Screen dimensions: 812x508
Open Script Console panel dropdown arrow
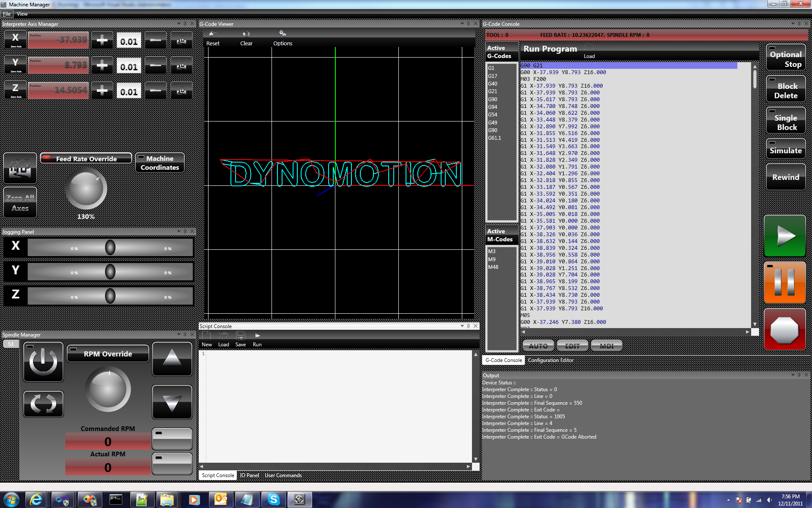[462, 326]
